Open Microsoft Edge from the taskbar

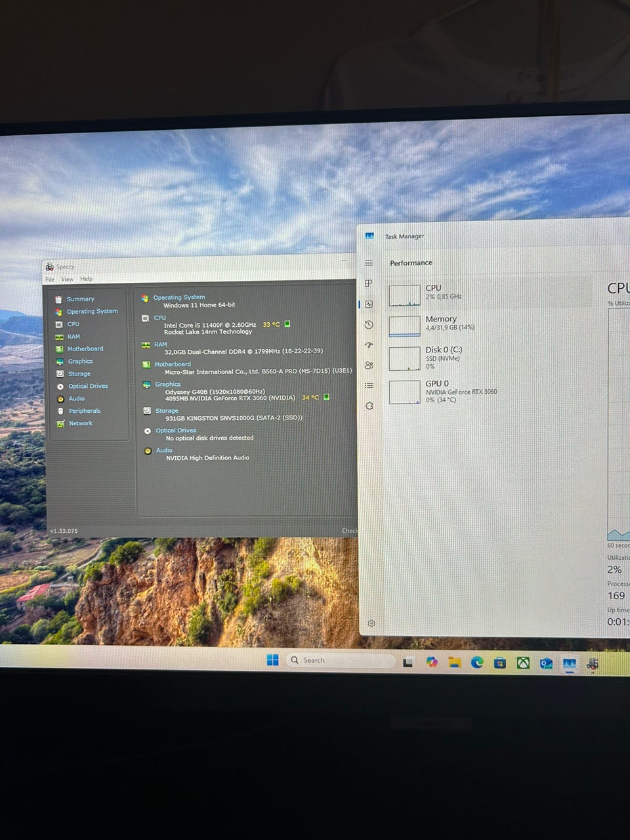click(x=477, y=662)
